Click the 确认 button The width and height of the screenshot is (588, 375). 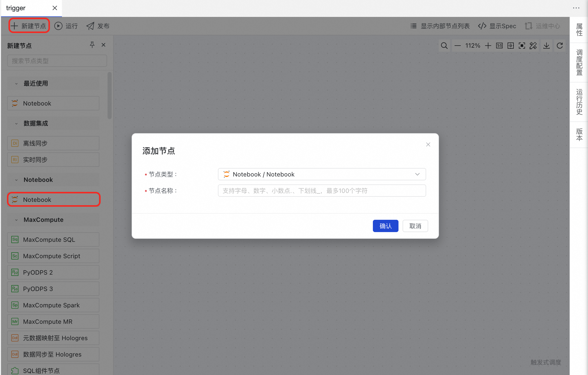coord(385,226)
